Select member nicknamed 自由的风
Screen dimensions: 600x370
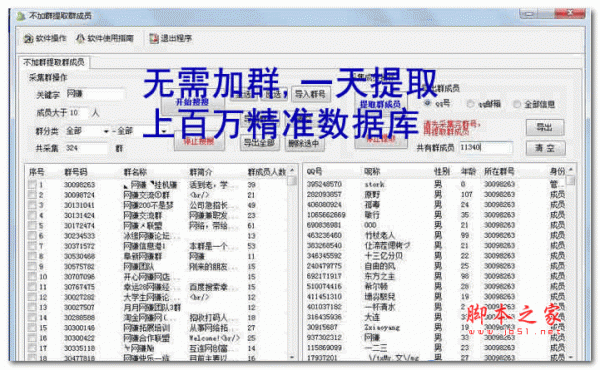point(380,266)
